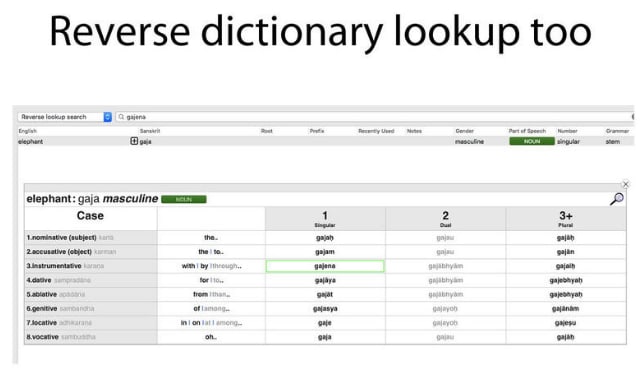This screenshot has width=643, height=372.
Task: Click the gaja vocative singular cell
Action: 325,337
